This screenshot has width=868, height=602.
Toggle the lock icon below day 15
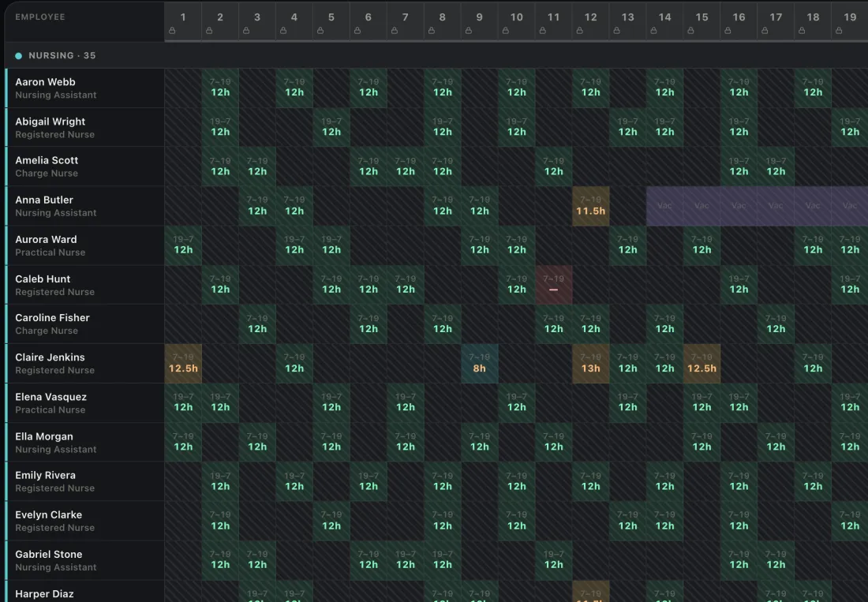point(691,31)
